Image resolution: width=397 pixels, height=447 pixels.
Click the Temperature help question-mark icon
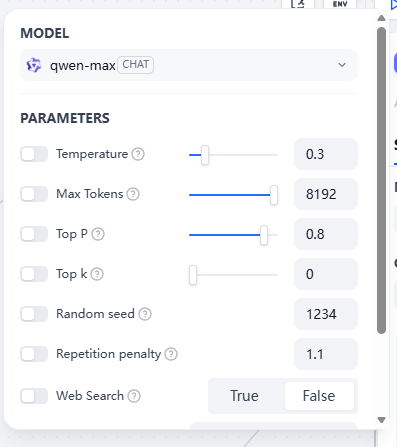138,154
